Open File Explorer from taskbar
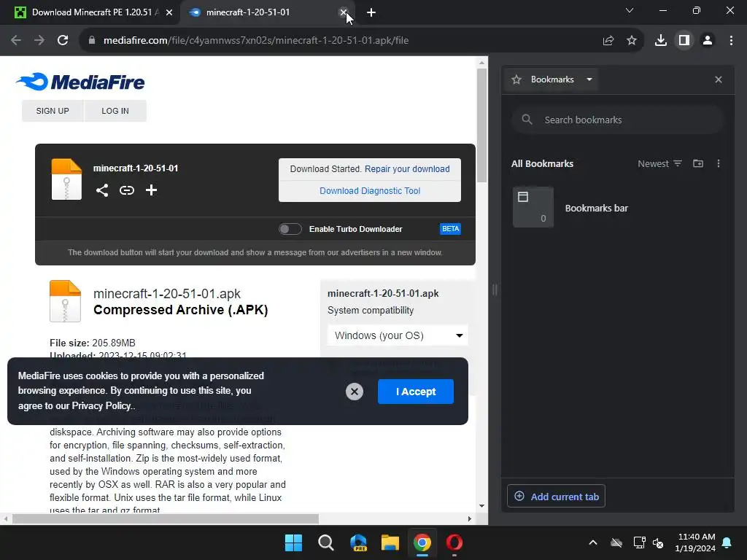This screenshot has height=560, width=747. click(390, 542)
